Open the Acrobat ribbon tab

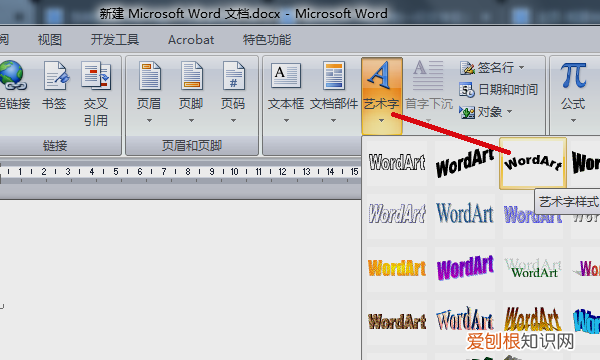click(x=191, y=40)
